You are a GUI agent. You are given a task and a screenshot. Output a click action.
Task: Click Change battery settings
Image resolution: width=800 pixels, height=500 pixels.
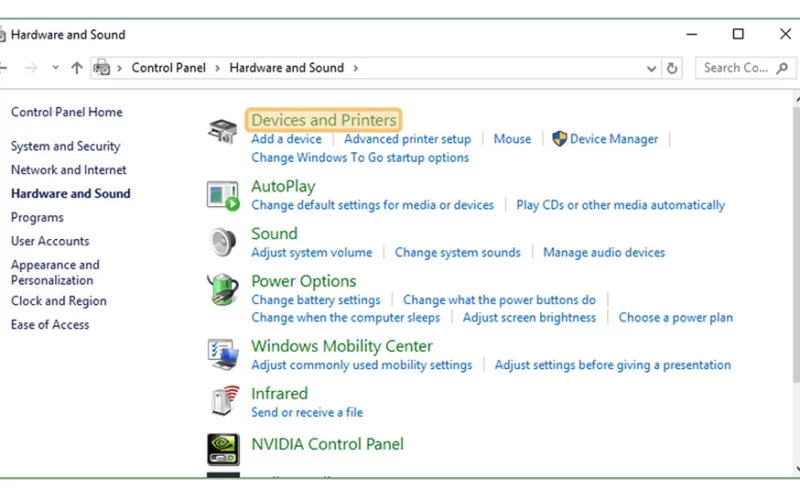click(315, 300)
